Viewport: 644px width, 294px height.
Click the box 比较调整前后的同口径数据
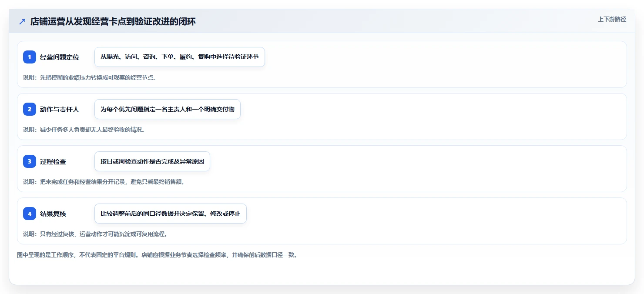(171, 214)
